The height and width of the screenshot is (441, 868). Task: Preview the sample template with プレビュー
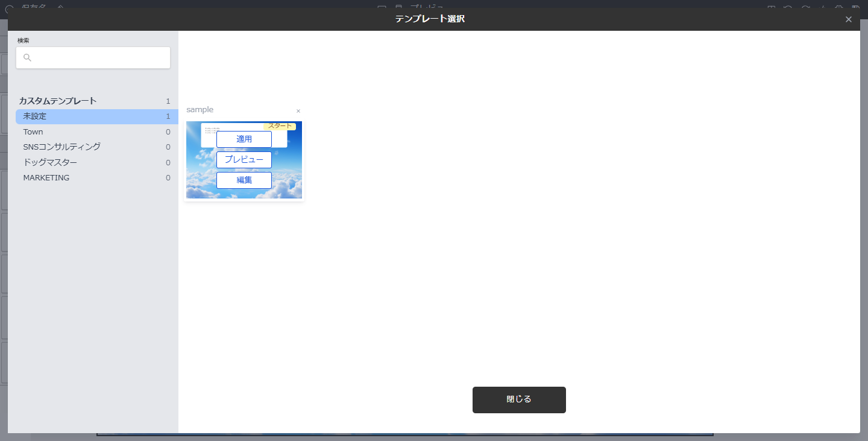[x=244, y=159]
